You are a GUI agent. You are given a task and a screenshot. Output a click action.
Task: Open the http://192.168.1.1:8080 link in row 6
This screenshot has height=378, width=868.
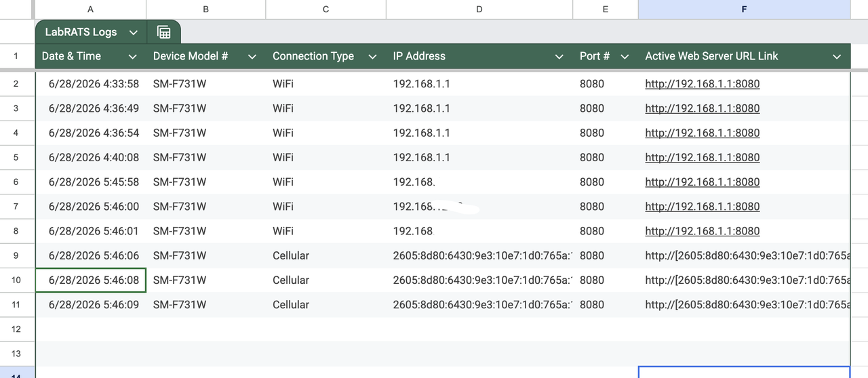[x=702, y=182]
